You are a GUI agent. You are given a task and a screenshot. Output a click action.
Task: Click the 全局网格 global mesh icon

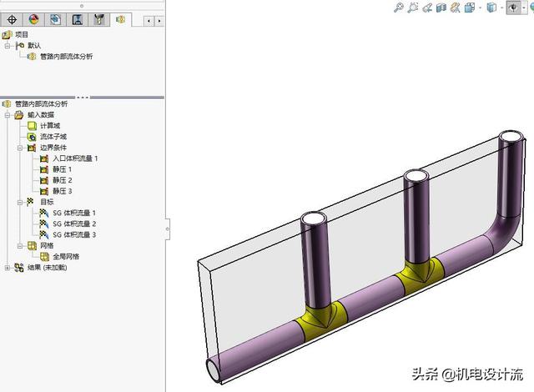click(44, 257)
